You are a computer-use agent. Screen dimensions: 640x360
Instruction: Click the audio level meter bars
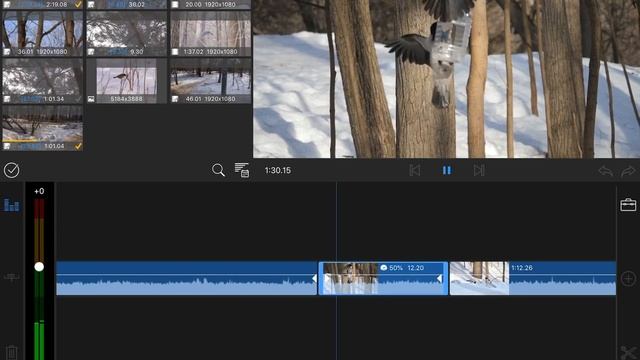(x=39, y=279)
